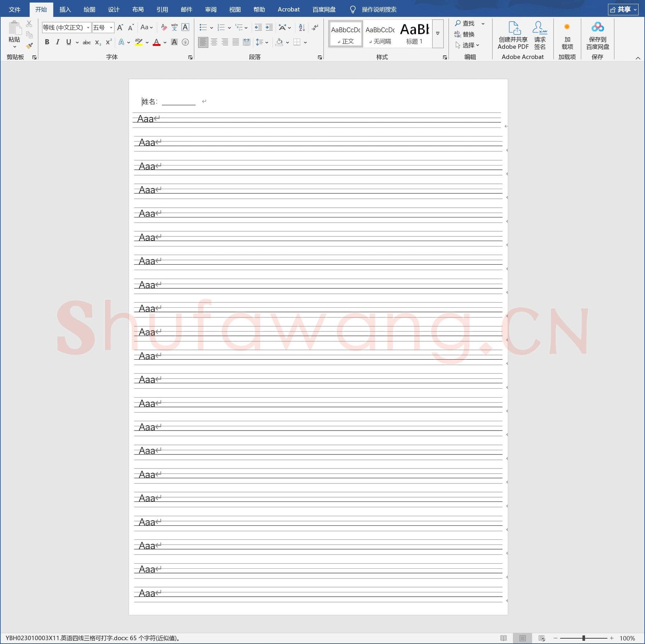This screenshot has height=644, width=645.
Task: Align text left
Action: tap(203, 42)
